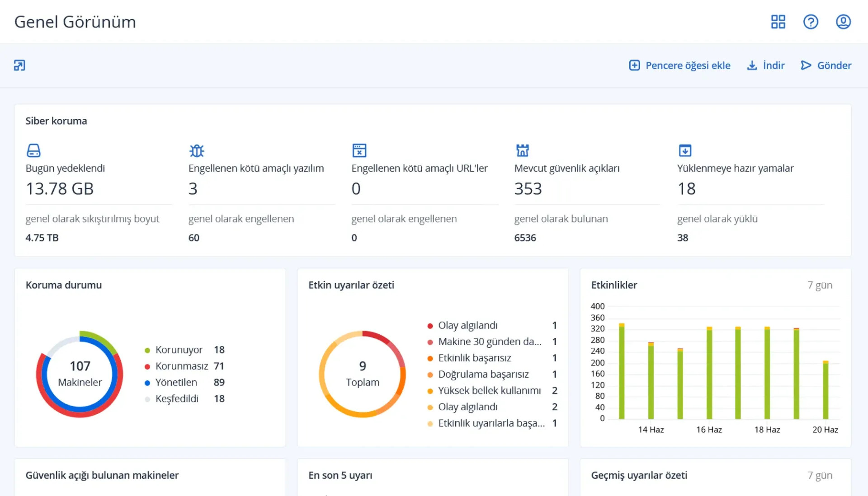Click the 16 Haz bar in chart
The image size is (868, 496).
709,373
